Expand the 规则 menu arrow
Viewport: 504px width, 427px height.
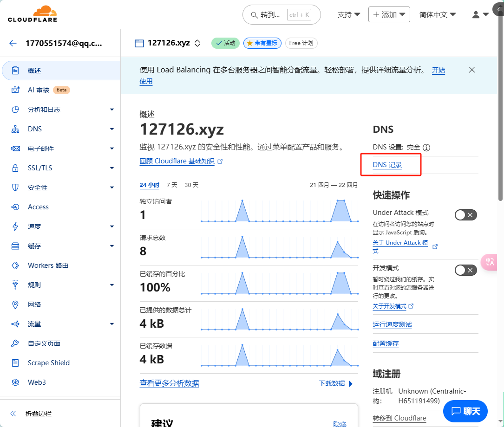pos(112,285)
